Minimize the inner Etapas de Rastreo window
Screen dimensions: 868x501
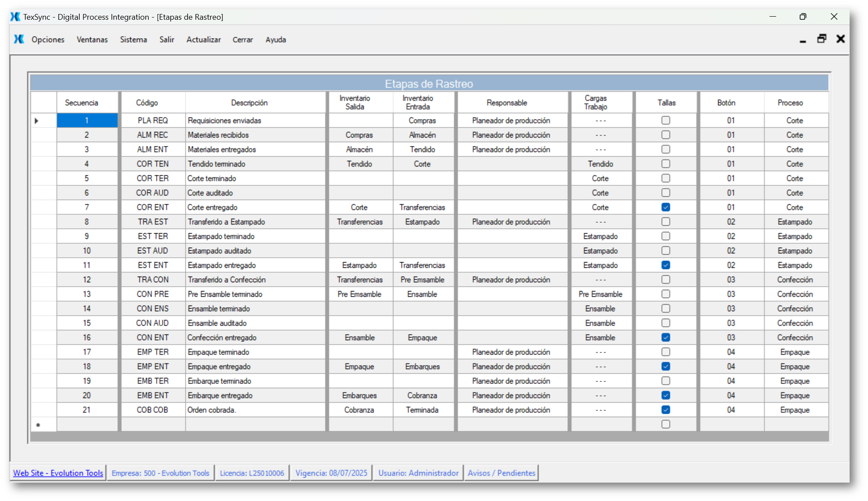pyautogui.click(x=803, y=40)
